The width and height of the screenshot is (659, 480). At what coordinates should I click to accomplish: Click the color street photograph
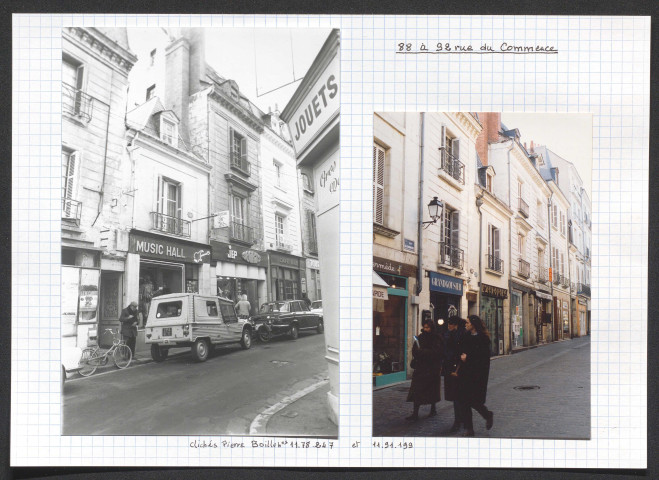[482, 275]
